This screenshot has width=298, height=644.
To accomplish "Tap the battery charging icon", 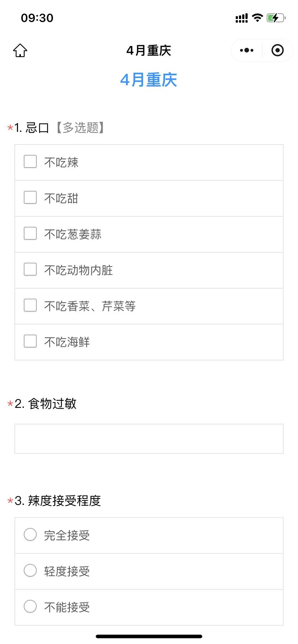I will tap(276, 18).
